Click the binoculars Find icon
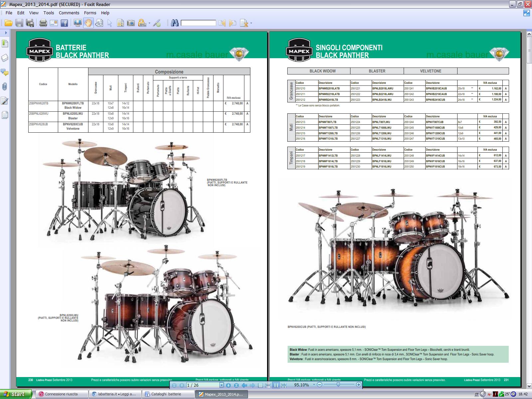Viewport: 532px width, 399px height. [x=175, y=23]
